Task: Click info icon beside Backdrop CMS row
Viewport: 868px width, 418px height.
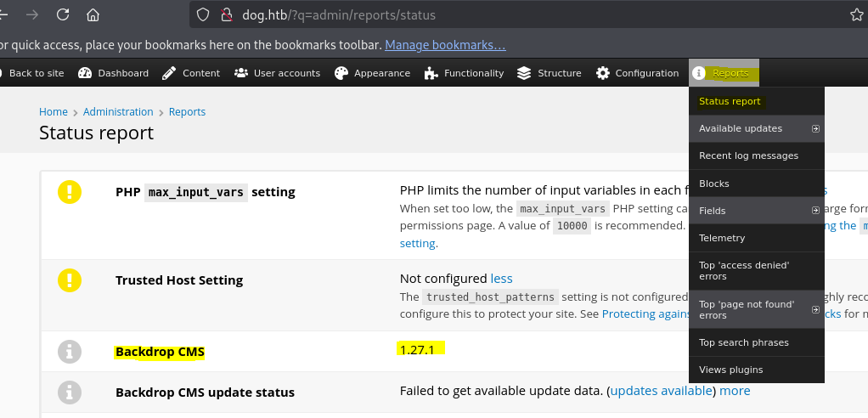Action: (x=69, y=352)
